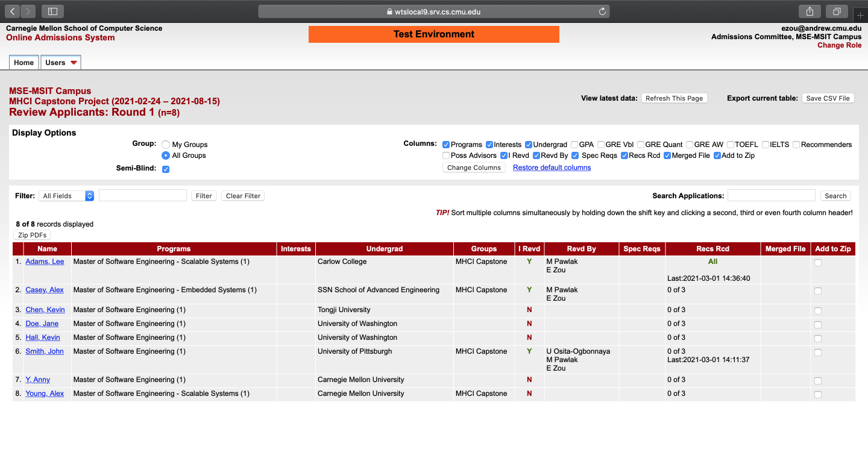Click the U Osita-Ogbonnaya reviewer text
This screenshot has width=868, height=467.
(x=578, y=351)
